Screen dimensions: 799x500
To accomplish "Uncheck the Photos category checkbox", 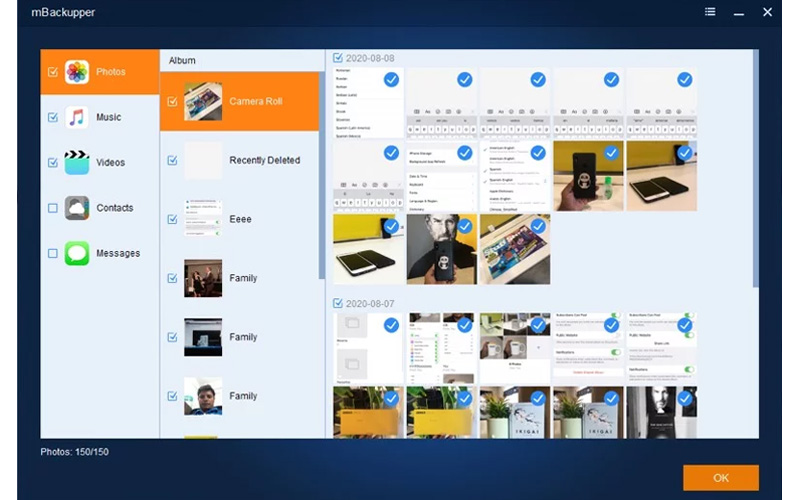I will point(52,72).
